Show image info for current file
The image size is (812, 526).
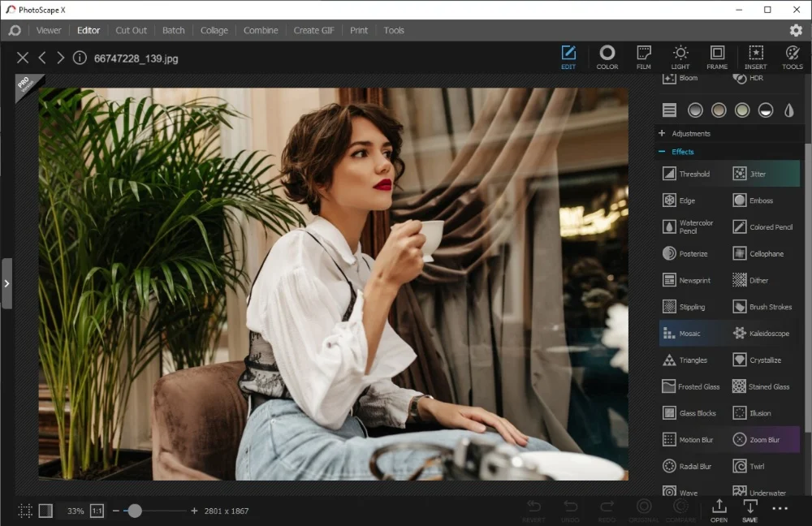[80, 58]
